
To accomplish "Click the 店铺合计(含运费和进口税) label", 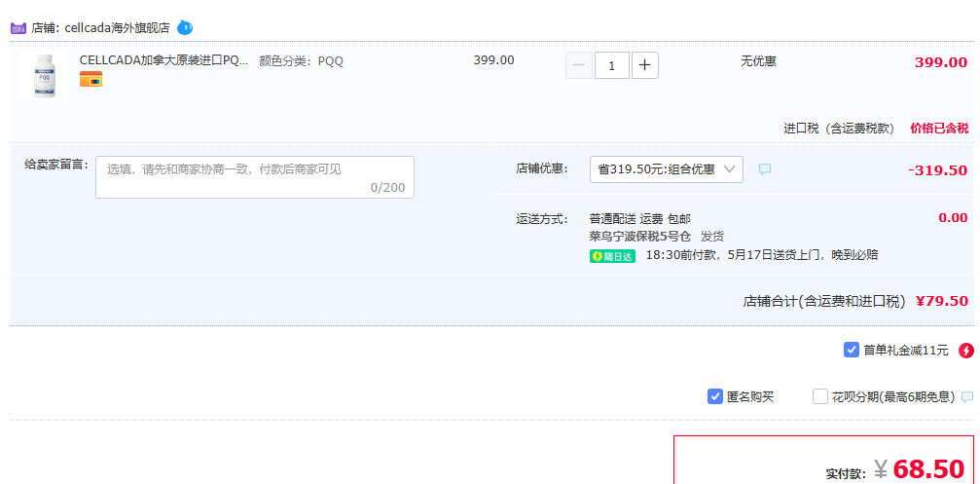I will 824,302.
